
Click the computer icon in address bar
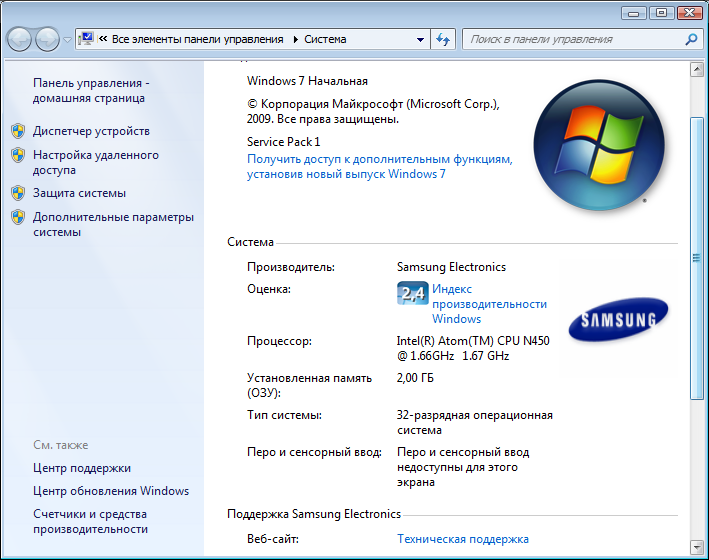86,39
